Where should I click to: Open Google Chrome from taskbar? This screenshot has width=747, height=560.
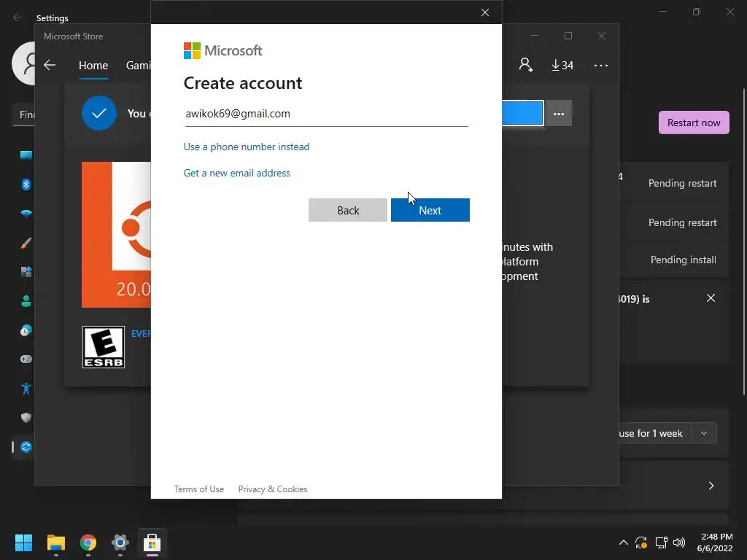88,542
